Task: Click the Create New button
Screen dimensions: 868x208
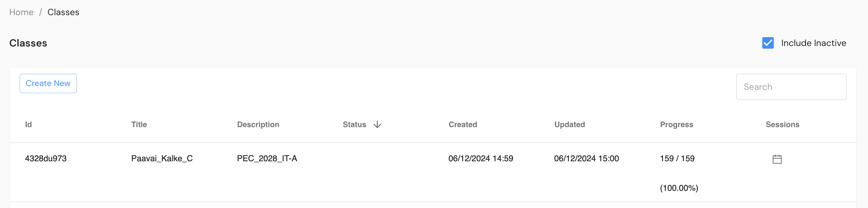Action: 48,83
